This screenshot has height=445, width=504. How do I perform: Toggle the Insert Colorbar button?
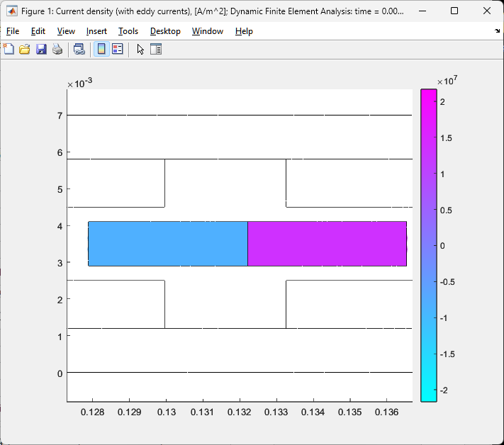point(101,49)
